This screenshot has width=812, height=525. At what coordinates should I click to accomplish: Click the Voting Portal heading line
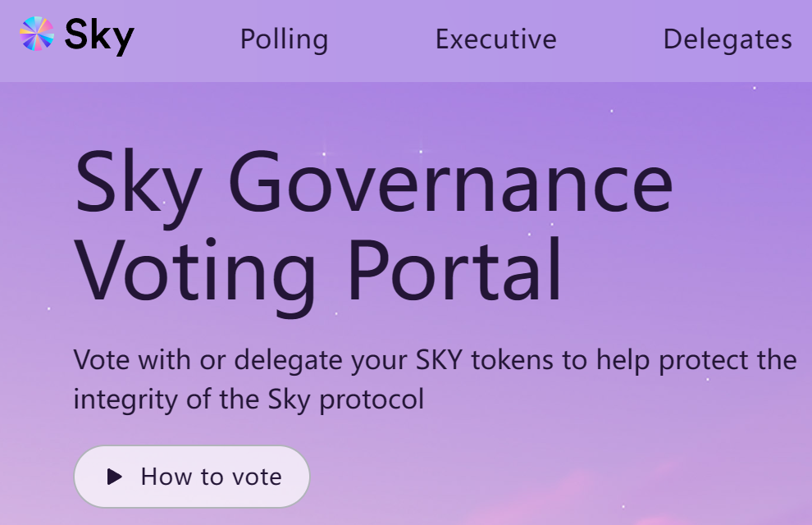click(319, 268)
